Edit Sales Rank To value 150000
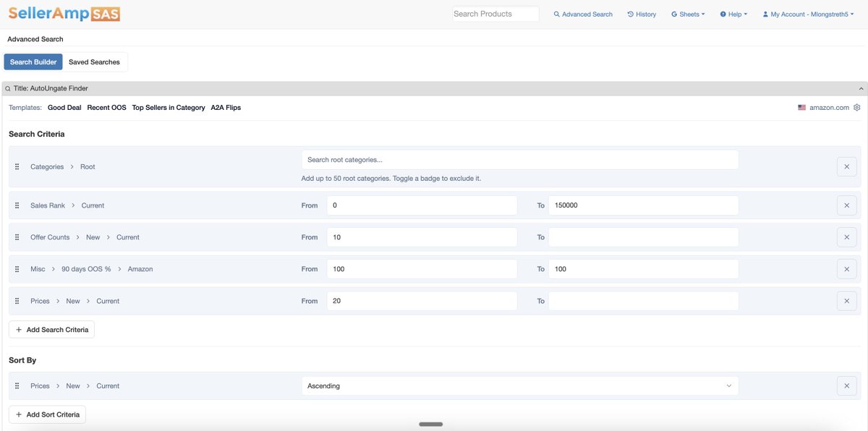The width and height of the screenshot is (868, 431). pyautogui.click(x=643, y=205)
